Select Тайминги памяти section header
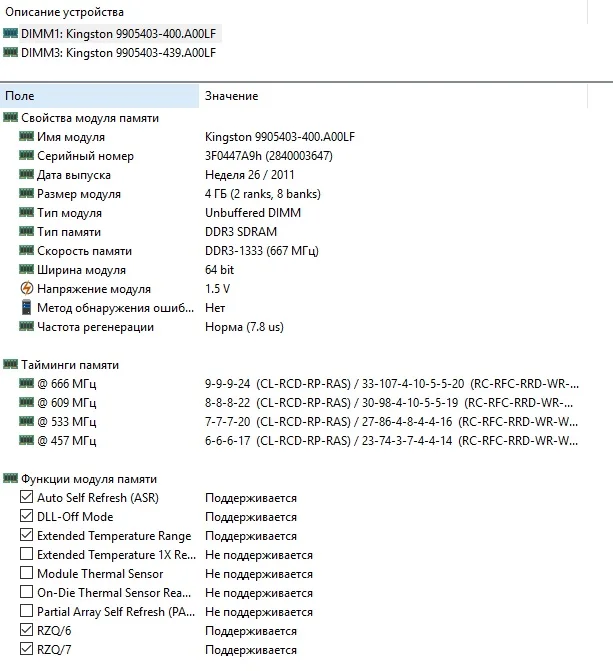Image resolution: width=613 pixels, height=671 pixels. tap(70, 365)
